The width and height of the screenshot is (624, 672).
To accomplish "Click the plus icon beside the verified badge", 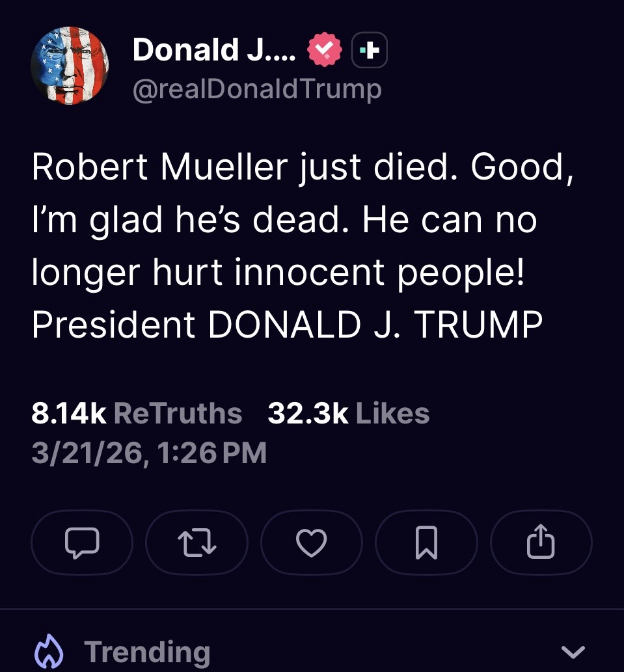I will pyautogui.click(x=370, y=51).
